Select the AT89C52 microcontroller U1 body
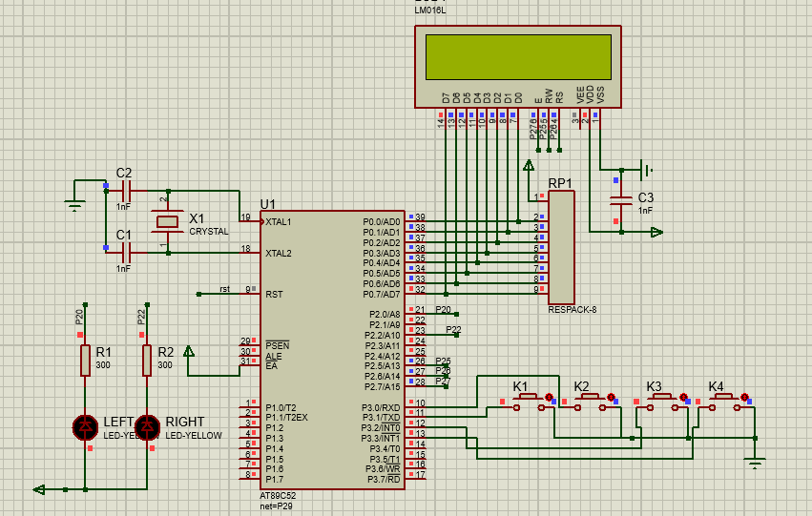The image size is (812, 516). 332,350
